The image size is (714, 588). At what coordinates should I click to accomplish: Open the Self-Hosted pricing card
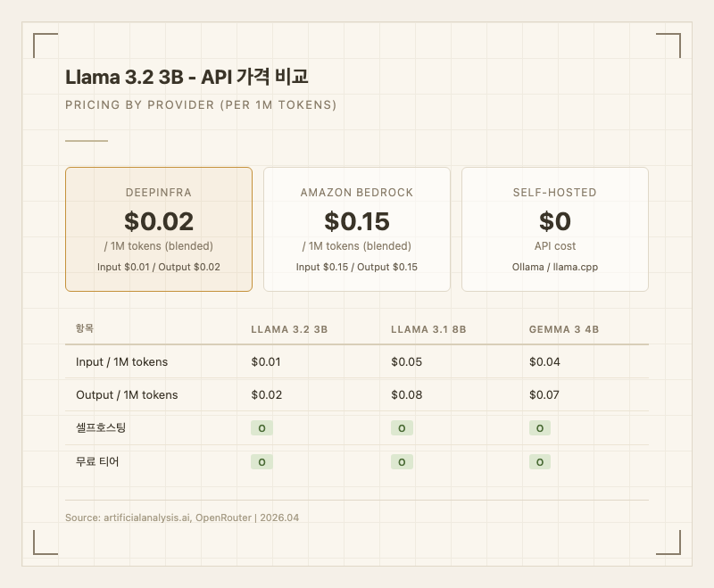pos(555,229)
